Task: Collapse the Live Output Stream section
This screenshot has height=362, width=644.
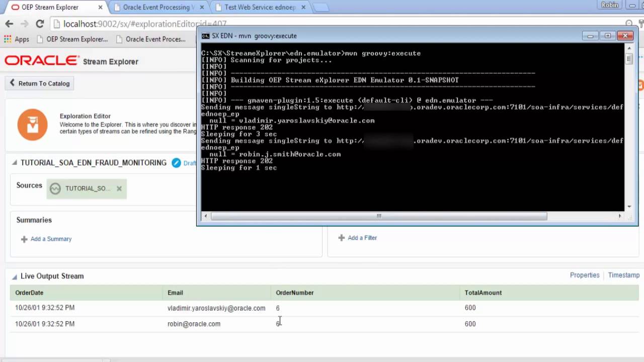Action: coord(15,277)
